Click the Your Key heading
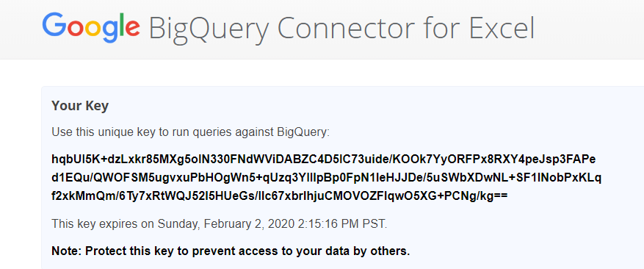644x269 pixels. (x=80, y=106)
